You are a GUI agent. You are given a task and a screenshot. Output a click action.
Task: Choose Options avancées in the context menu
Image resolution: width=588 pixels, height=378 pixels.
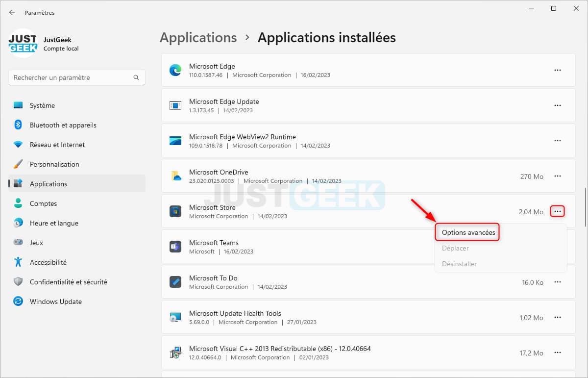tap(467, 233)
